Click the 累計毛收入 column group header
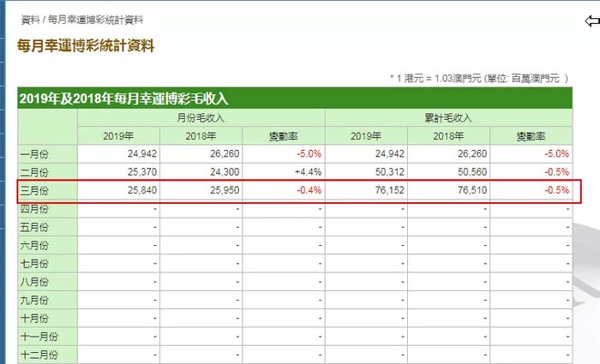 pos(448,118)
